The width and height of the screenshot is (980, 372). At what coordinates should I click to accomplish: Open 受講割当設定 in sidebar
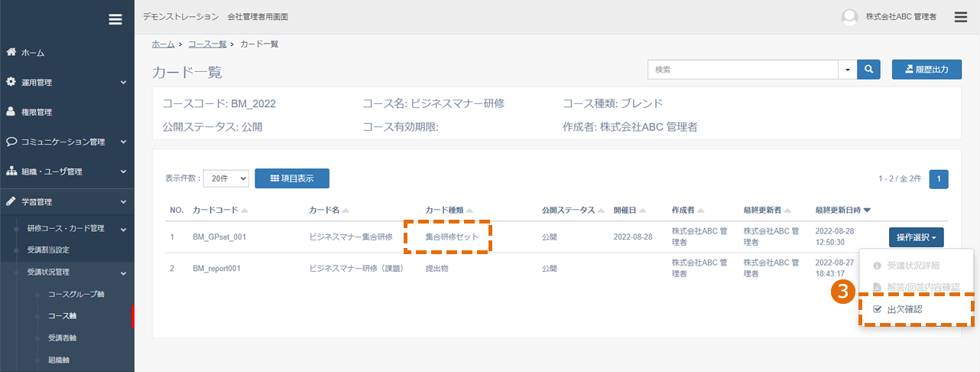49,250
